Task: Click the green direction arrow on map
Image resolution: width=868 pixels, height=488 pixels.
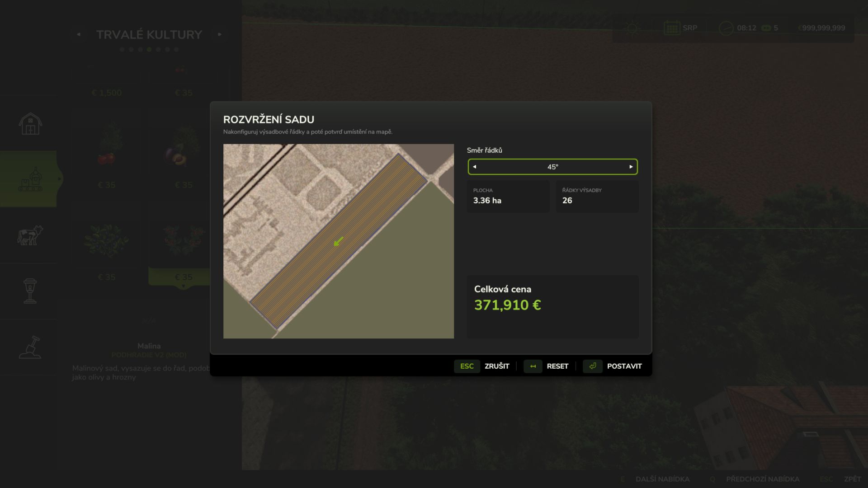Action: (338, 241)
